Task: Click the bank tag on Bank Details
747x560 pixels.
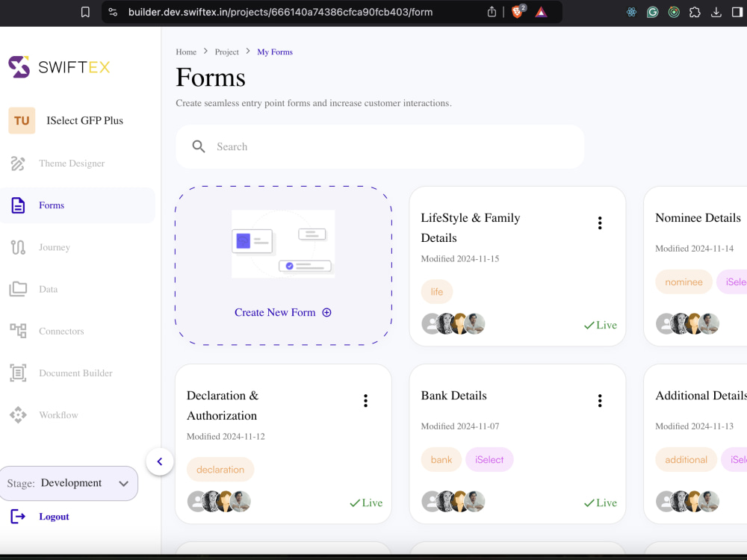Action: (441, 459)
